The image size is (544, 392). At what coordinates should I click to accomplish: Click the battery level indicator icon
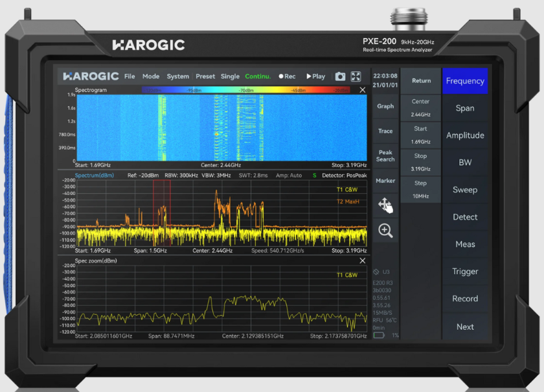[x=379, y=335]
